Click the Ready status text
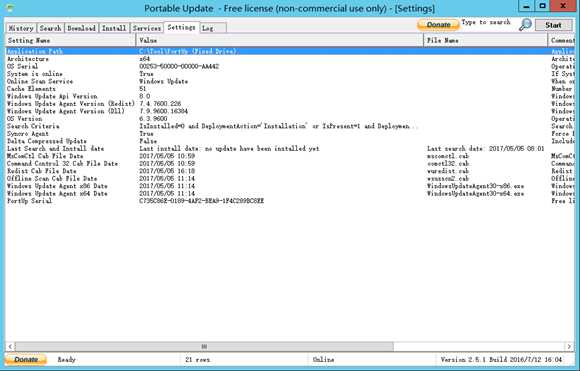Screen dimensions: 580x371 click(x=67, y=360)
